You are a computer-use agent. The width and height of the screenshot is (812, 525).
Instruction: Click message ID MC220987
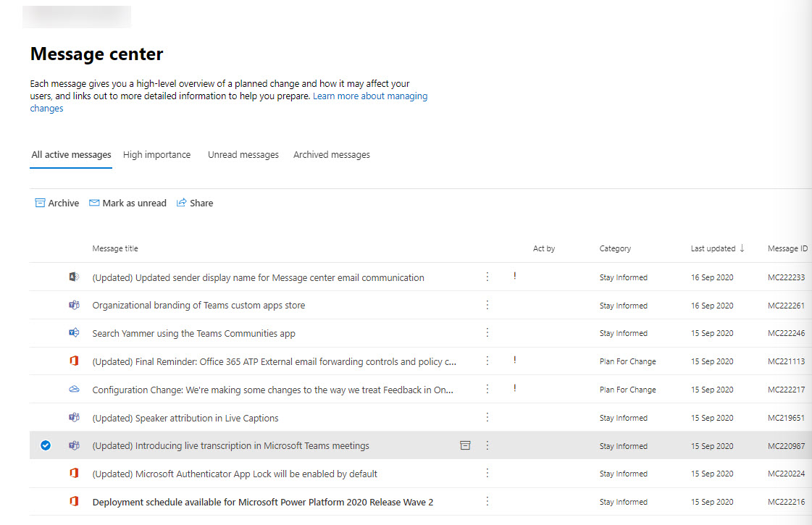786,446
